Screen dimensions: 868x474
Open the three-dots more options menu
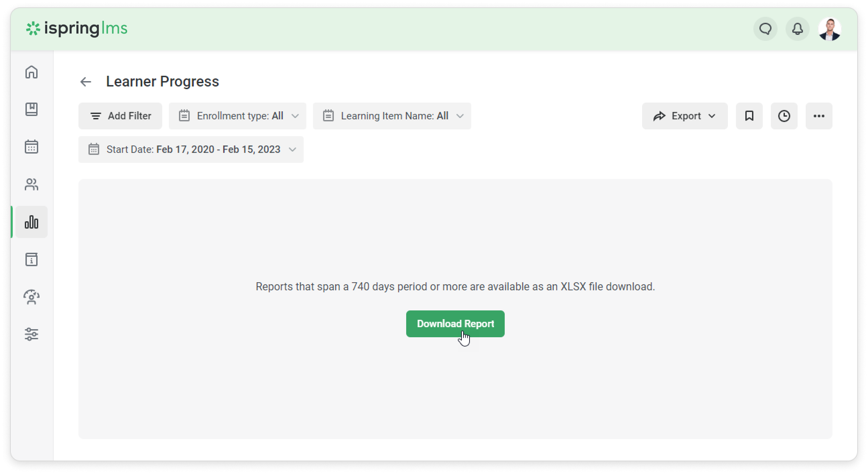818,116
